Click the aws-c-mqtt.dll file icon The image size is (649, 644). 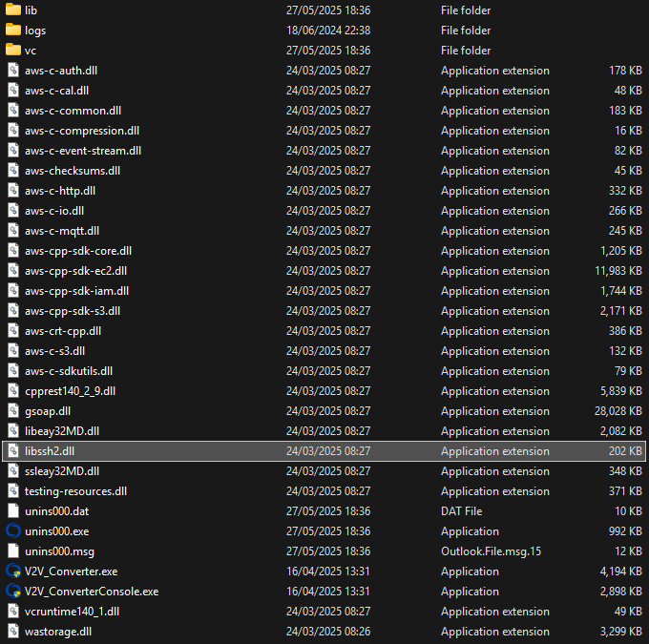pyautogui.click(x=13, y=231)
